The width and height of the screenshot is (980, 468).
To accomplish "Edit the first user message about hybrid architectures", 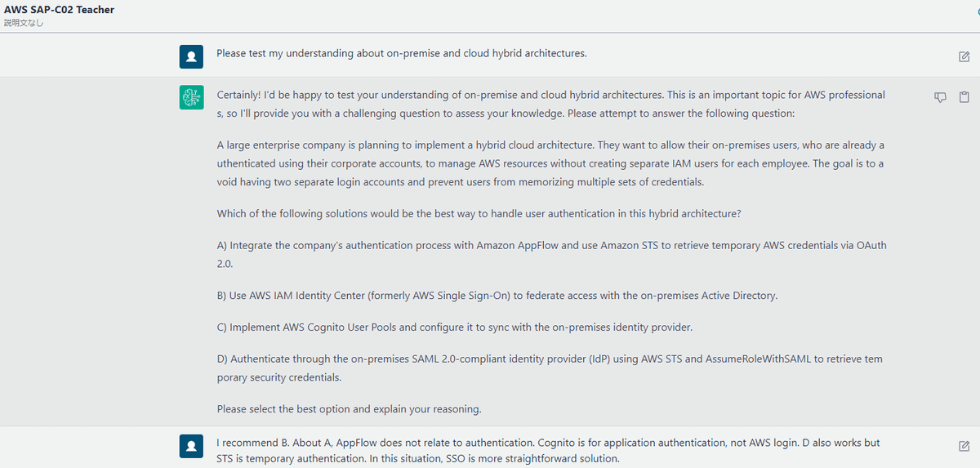I will click(x=964, y=56).
